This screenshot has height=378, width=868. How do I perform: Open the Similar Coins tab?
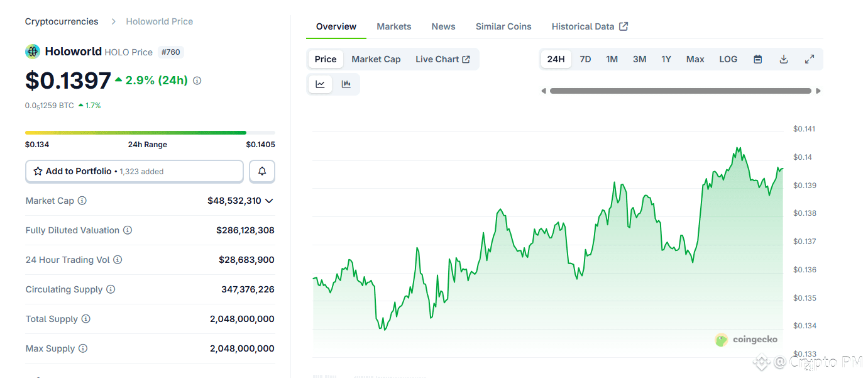tap(503, 26)
